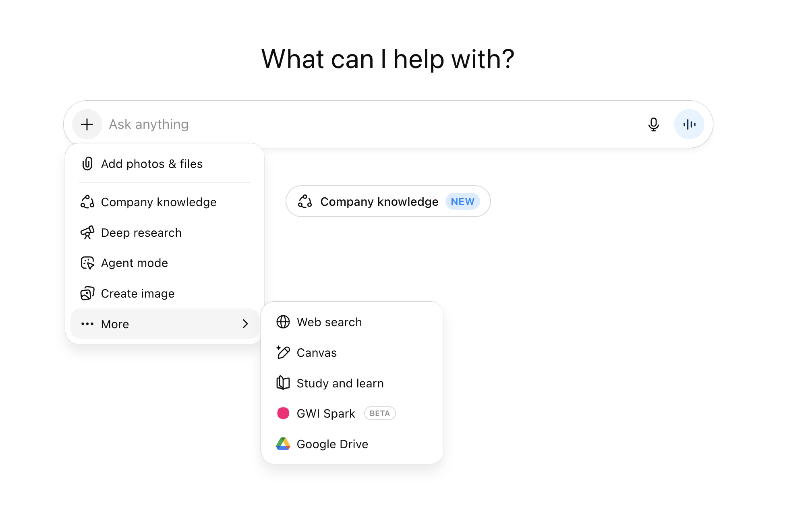
Task: Pick the Create image icon
Action: coord(87,293)
